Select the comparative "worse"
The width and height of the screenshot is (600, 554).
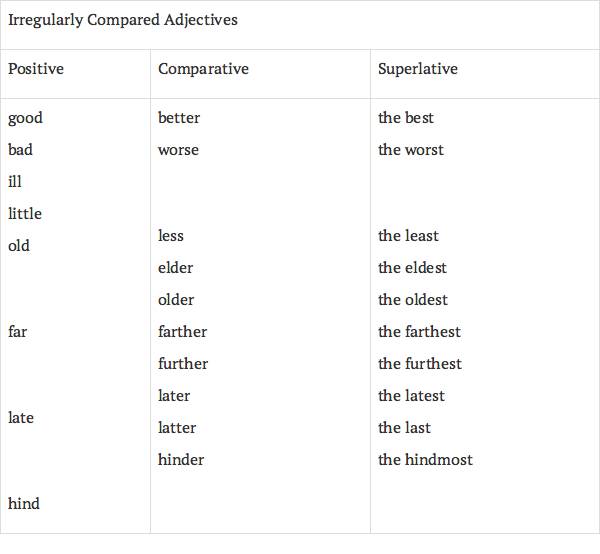pyautogui.click(x=178, y=150)
